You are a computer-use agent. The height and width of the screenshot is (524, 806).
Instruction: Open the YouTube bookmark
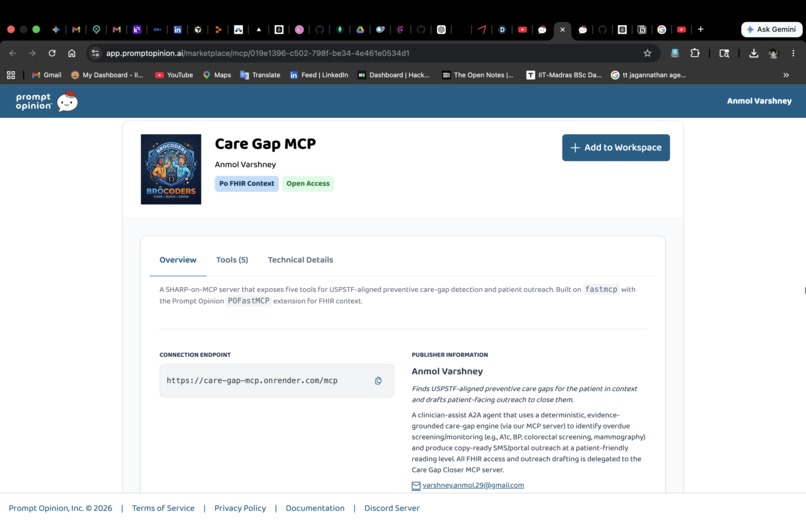click(x=174, y=75)
